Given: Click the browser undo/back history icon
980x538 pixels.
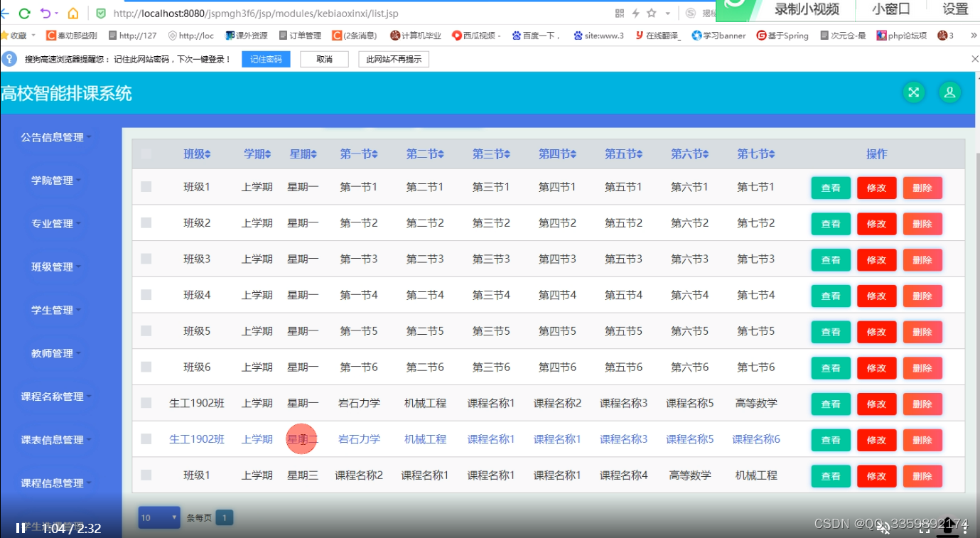Looking at the screenshot, I should pos(45,14).
